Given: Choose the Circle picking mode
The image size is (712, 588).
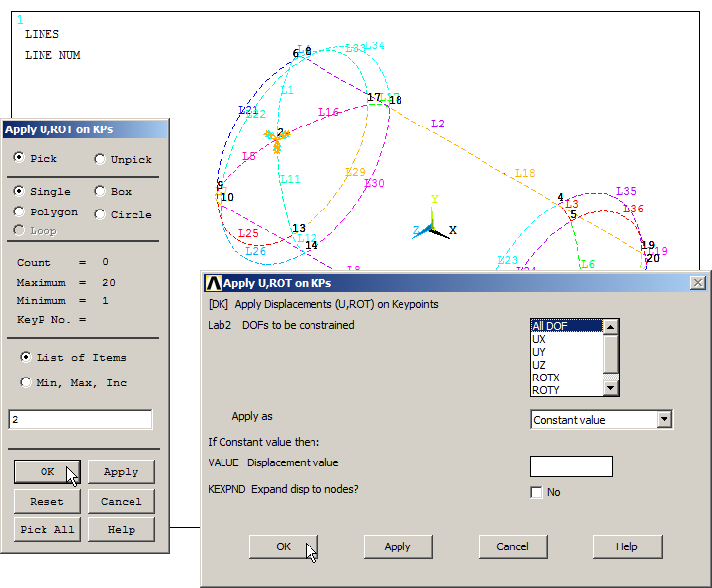Looking at the screenshot, I should pyautogui.click(x=100, y=214).
